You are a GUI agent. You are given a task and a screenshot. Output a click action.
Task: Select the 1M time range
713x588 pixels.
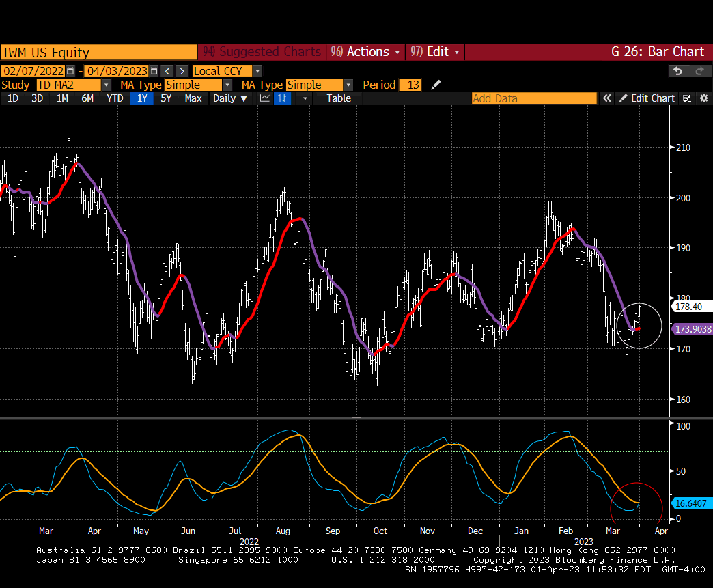(62, 98)
